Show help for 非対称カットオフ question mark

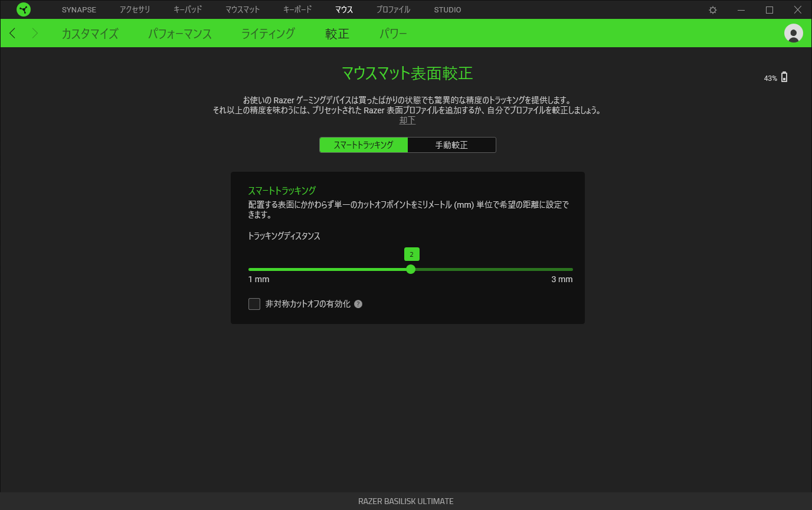[x=358, y=304]
